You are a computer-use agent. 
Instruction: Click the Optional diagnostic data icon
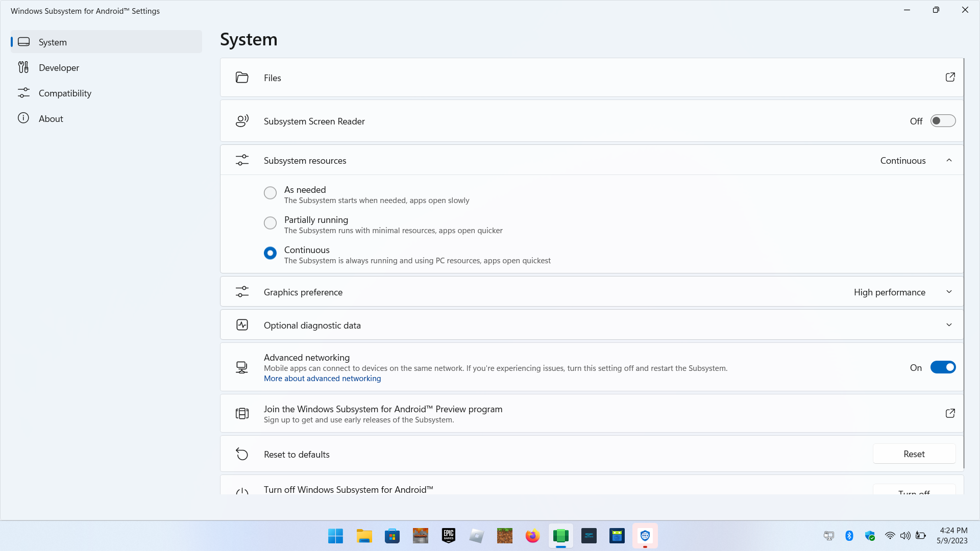tap(242, 325)
